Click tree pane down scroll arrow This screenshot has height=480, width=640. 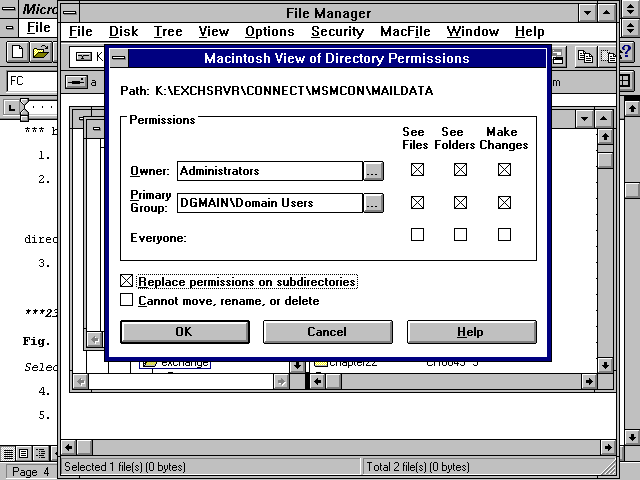click(x=297, y=365)
